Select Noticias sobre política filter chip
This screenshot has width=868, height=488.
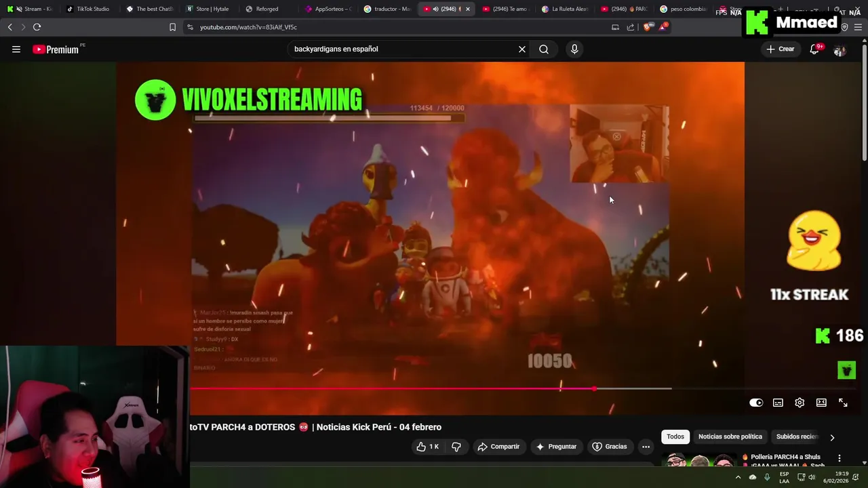(x=730, y=437)
